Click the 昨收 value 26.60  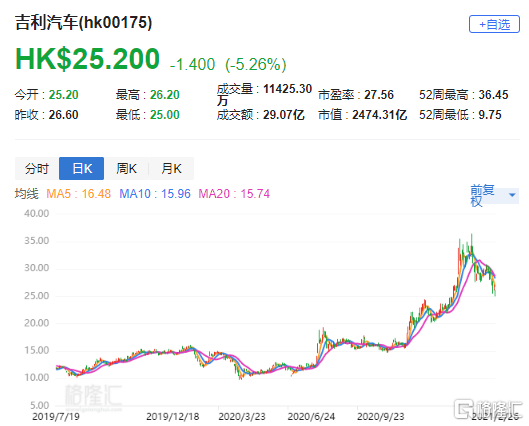63,115
